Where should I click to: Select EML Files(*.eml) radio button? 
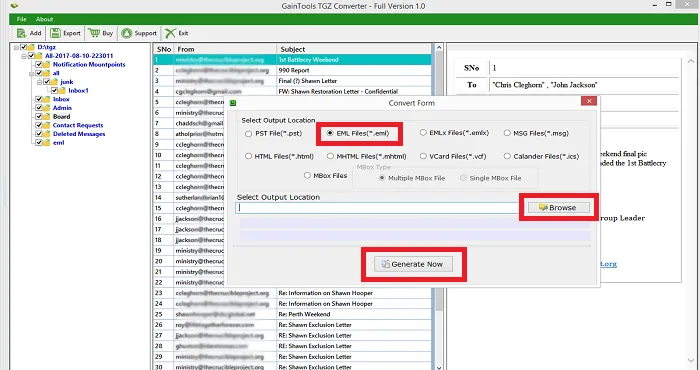pyautogui.click(x=330, y=133)
